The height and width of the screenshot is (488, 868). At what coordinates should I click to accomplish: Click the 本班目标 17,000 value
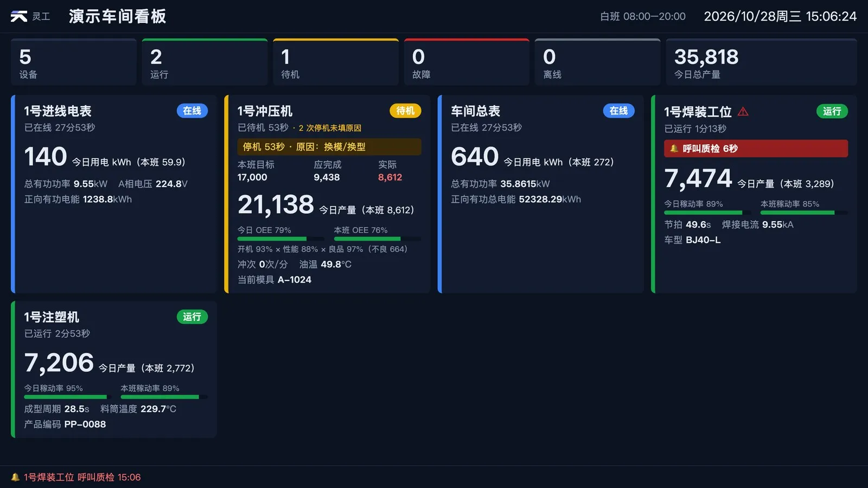pos(252,177)
